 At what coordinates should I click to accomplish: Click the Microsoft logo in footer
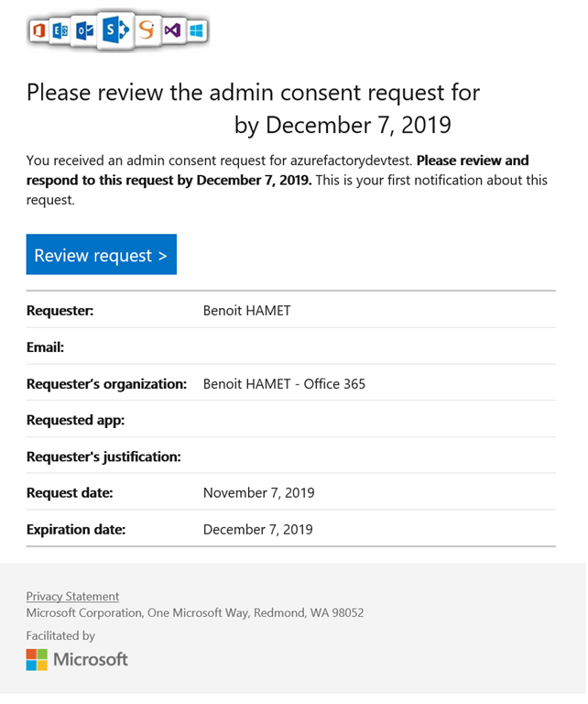[x=77, y=659]
